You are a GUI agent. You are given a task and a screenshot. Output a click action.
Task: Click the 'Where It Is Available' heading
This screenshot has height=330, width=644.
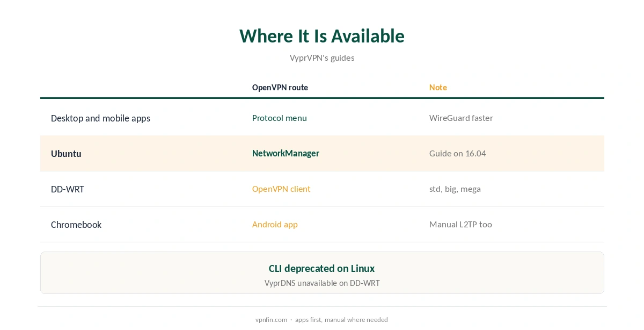pos(322,36)
